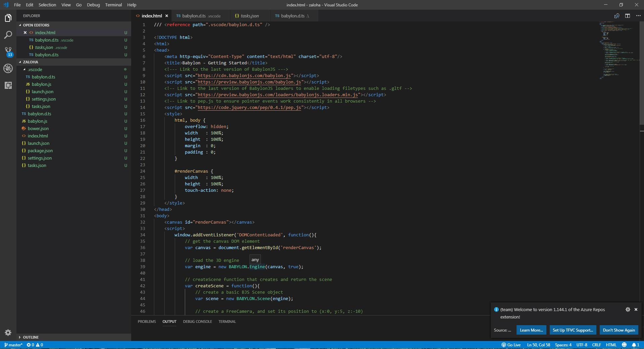Close the index.html editor tab

coord(167,16)
